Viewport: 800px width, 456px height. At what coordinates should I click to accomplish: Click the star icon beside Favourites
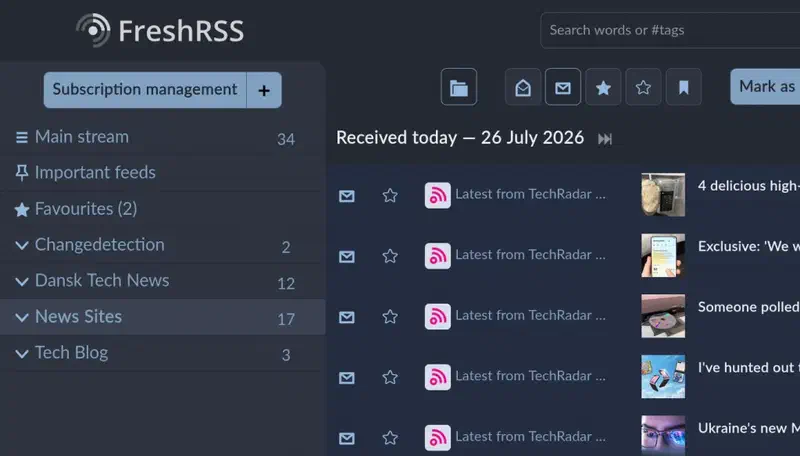coord(21,210)
